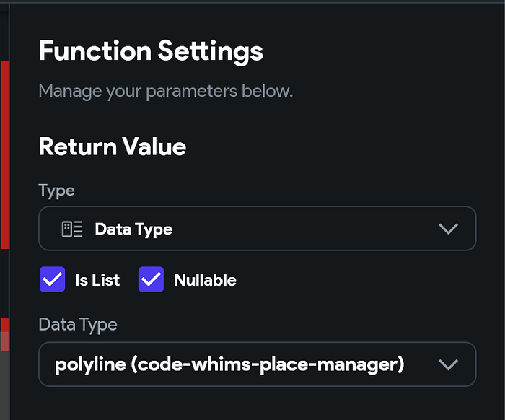Toggle using the 'Is List' label text
505x420 pixels.
pos(97,280)
